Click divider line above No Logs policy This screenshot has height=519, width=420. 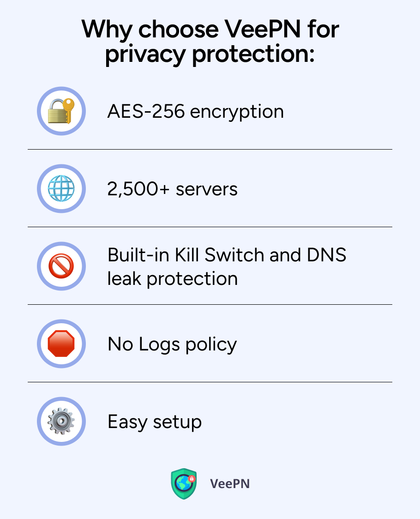(210, 304)
